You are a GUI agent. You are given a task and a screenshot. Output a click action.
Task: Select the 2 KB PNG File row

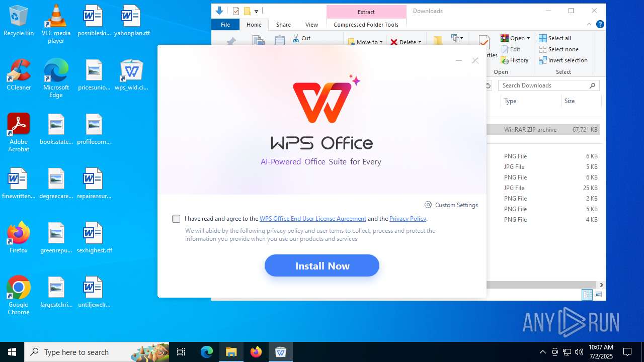click(x=543, y=199)
